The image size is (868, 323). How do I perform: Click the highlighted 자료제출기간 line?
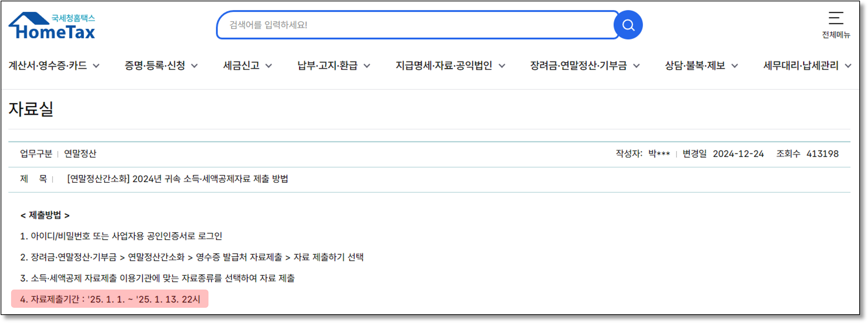coord(110,299)
